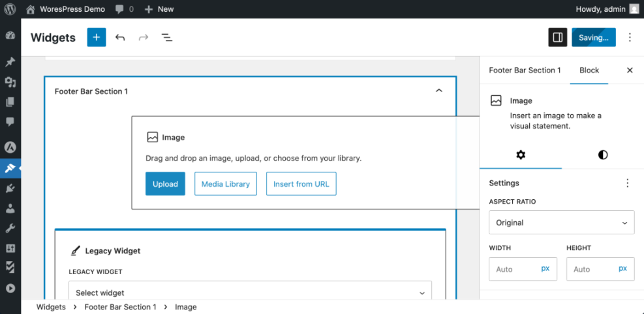The width and height of the screenshot is (644, 314).
Task: Open the Select widget dropdown
Action: click(x=250, y=292)
